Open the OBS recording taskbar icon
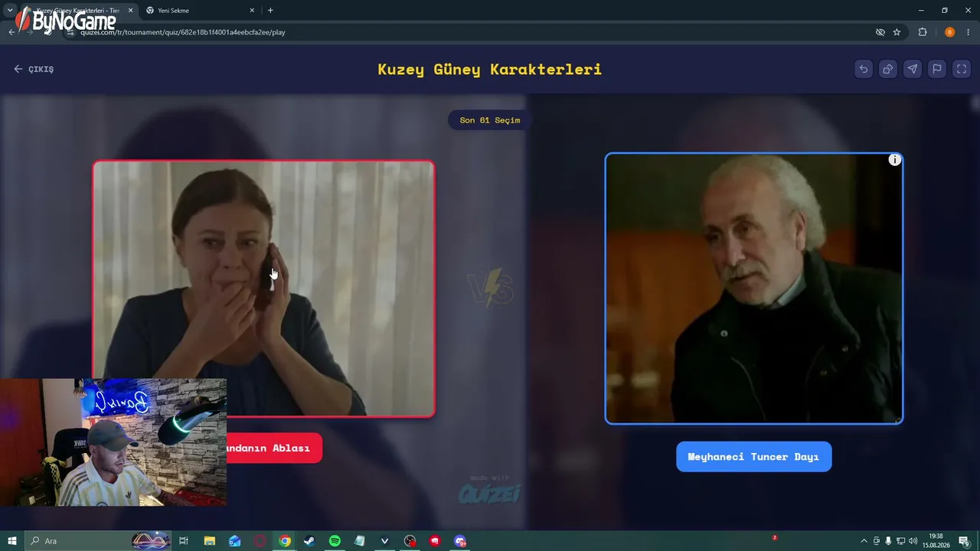The width and height of the screenshot is (980, 551). [410, 541]
